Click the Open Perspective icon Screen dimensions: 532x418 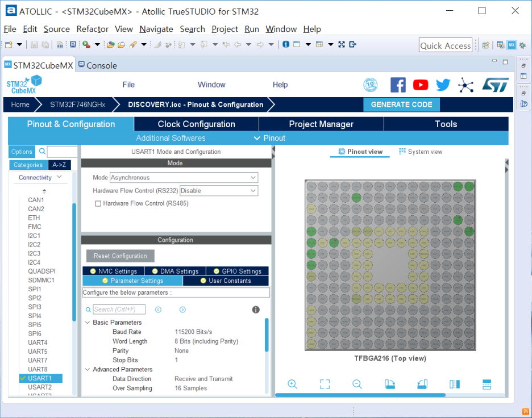[x=486, y=45]
